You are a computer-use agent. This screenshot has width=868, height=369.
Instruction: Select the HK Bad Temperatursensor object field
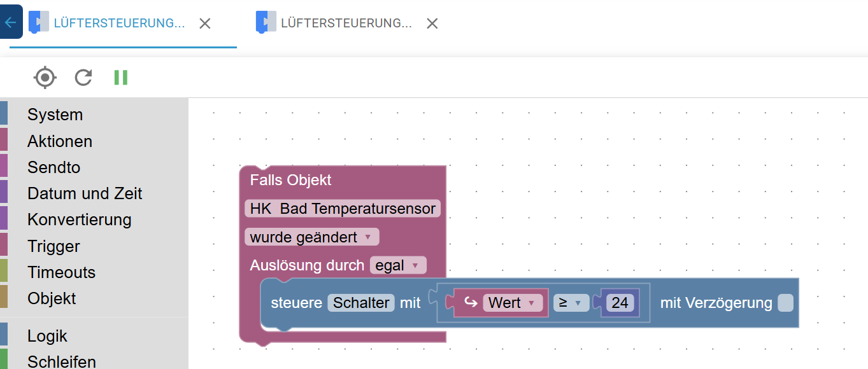(x=343, y=209)
